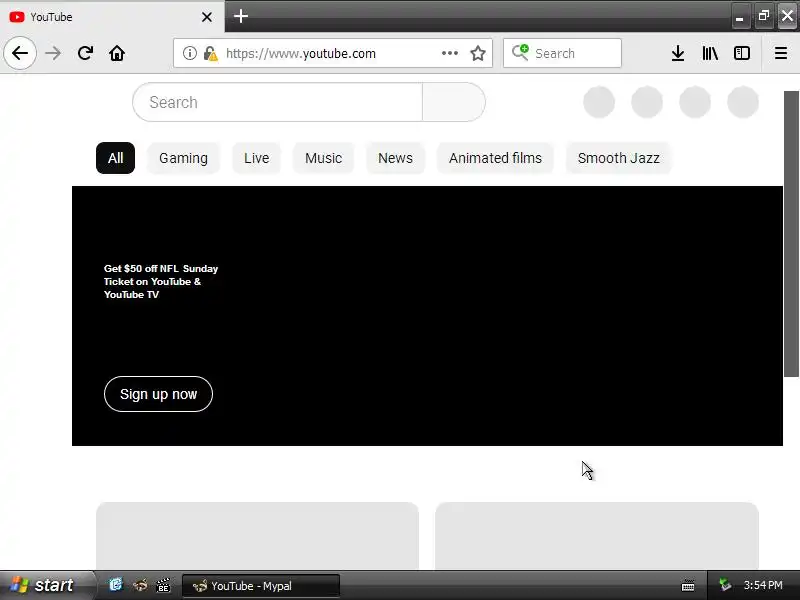Click the forward navigation arrow
This screenshot has width=800, height=600.
tap(53, 53)
